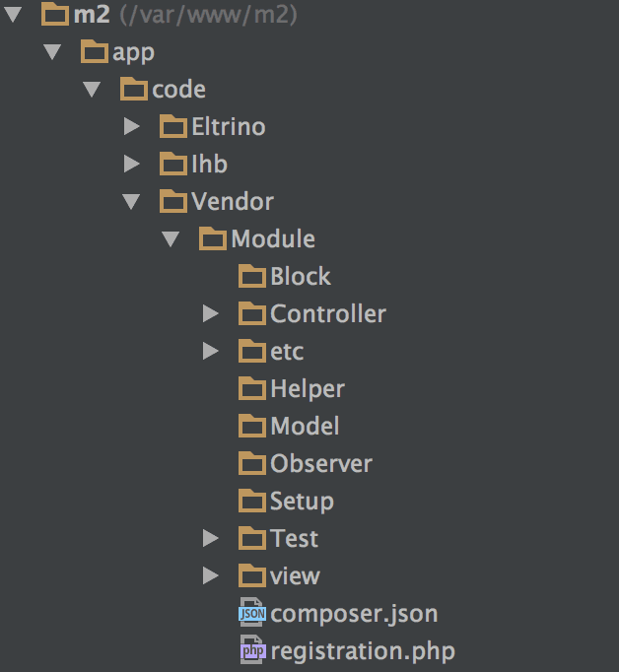
Task: Select the code folder label
Action: coord(178,90)
